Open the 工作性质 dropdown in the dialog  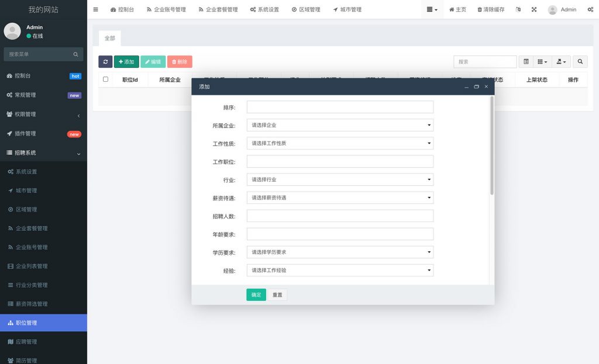340,143
